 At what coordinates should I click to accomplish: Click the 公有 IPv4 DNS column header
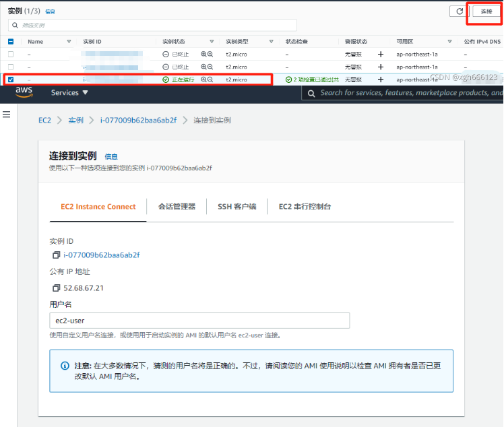tap(482, 42)
